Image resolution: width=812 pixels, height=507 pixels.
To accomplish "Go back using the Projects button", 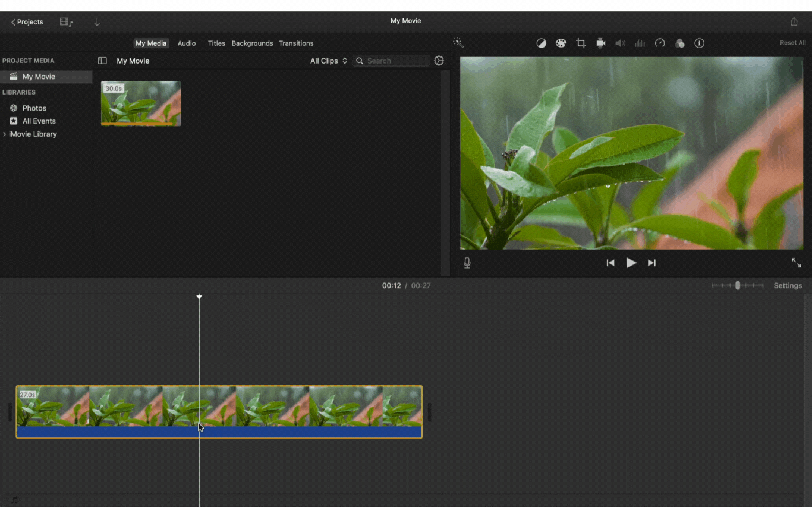I will click(26, 21).
